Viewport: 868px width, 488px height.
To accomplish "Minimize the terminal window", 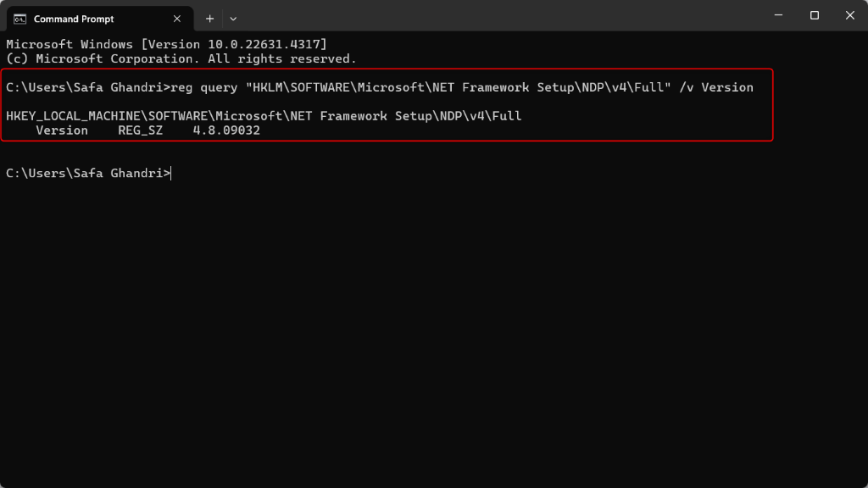I will click(778, 15).
